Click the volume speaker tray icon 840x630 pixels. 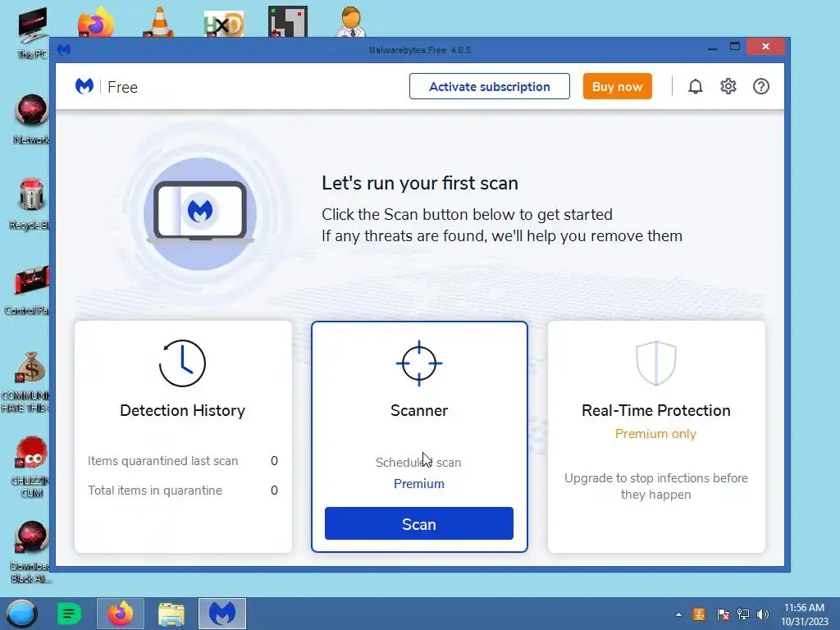(x=763, y=614)
